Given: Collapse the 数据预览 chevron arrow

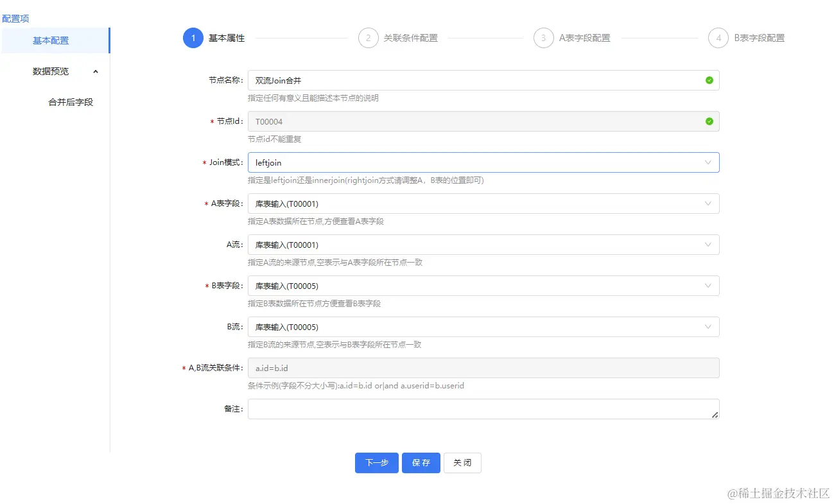Looking at the screenshot, I should click(x=96, y=71).
